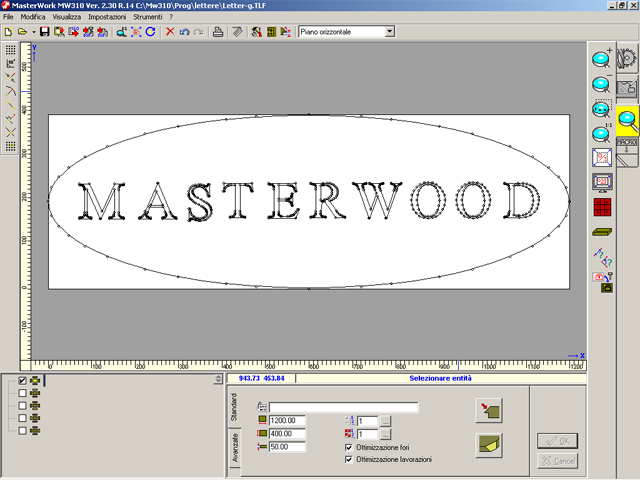Open the ? help menu
640x480 pixels.
tap(171, 17)
